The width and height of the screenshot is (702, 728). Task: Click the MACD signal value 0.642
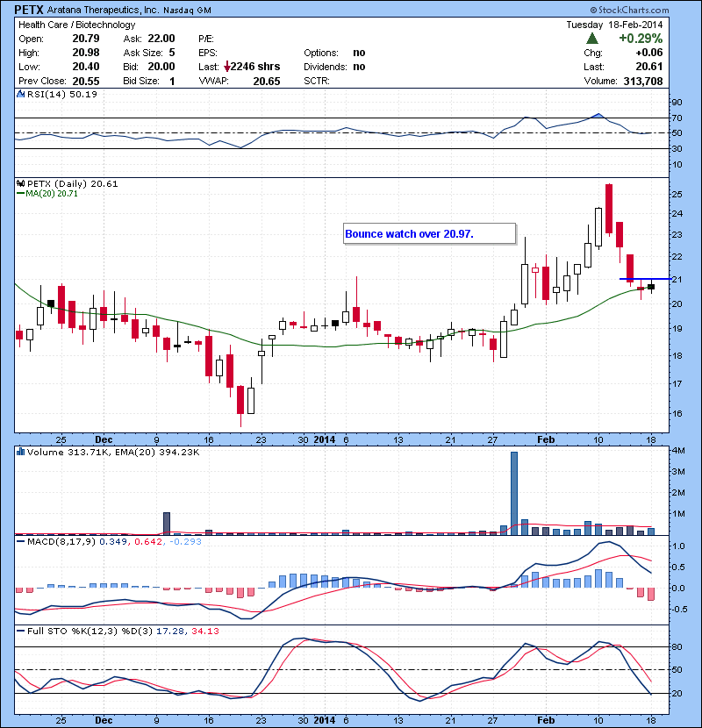pyautogui.click(x=148, y=541)
